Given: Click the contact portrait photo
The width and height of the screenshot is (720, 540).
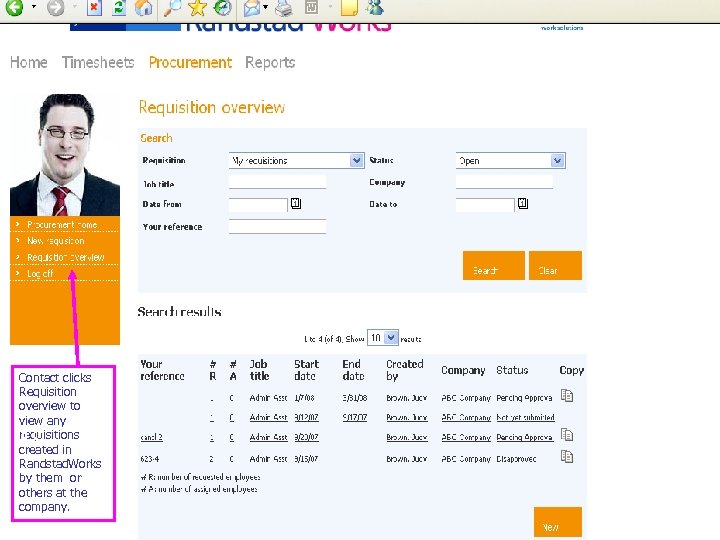Looking at the screenshot, I should (65, 155).
